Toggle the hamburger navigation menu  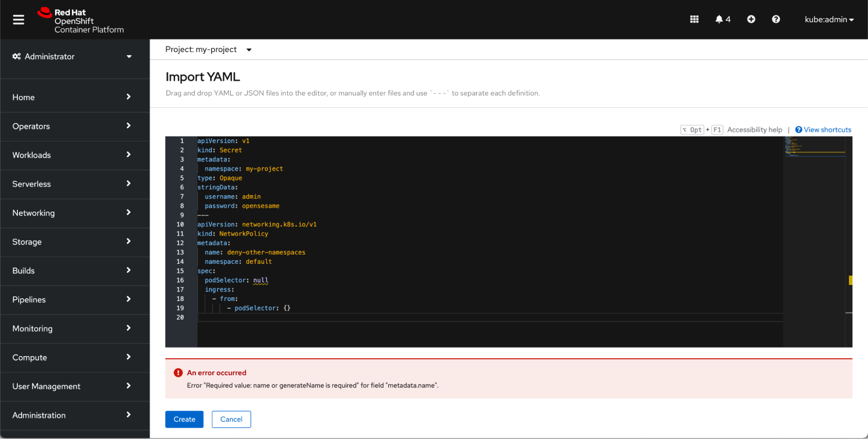click(18, 20)
